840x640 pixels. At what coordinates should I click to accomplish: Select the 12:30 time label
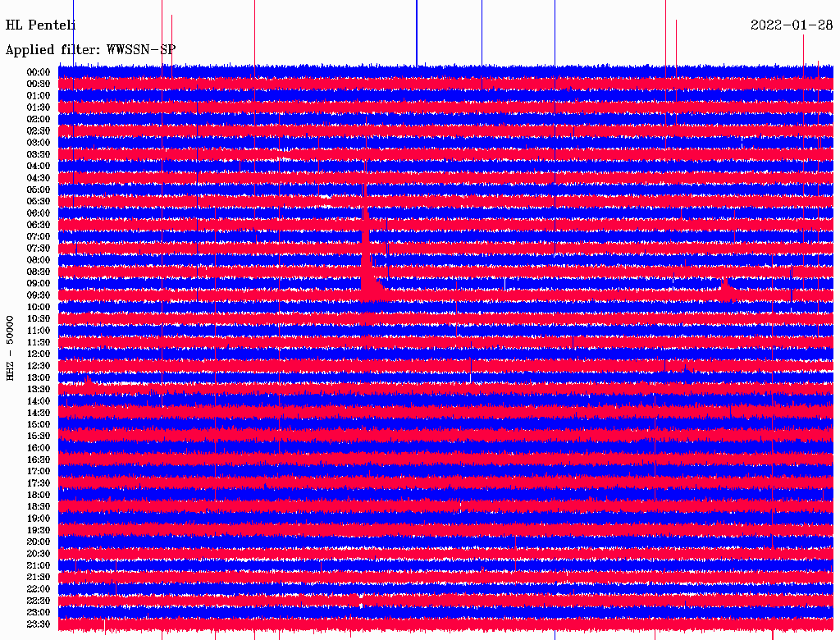coord(39,366)
